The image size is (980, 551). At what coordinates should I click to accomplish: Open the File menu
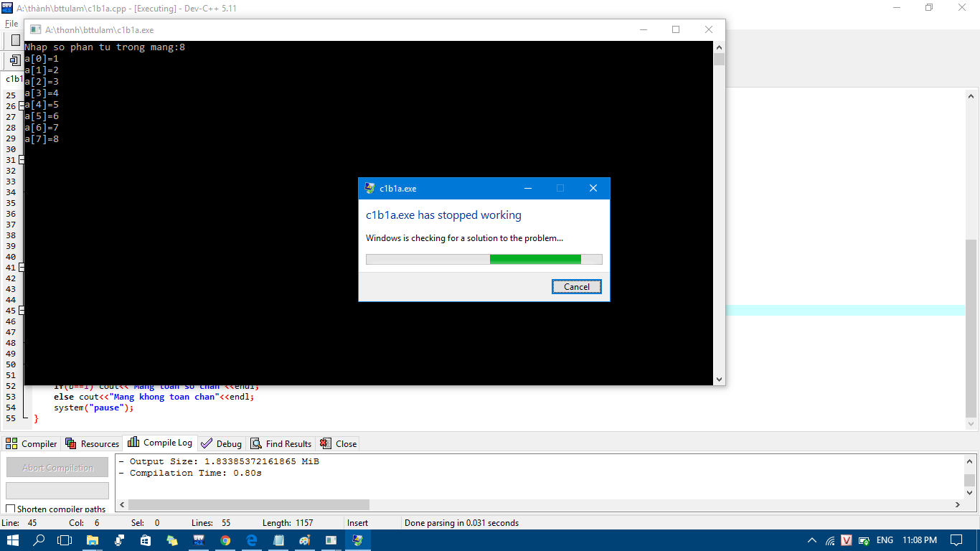tap(11, 24)
